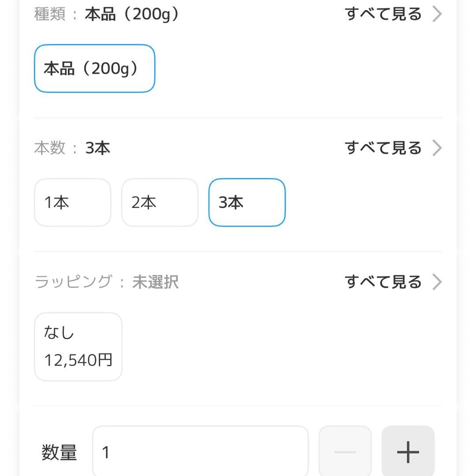The width and height of the screenshot is (476, 476).
Task: Click the chevron arrow beside 種類 すべて見る
Action: tap(437, 14)
